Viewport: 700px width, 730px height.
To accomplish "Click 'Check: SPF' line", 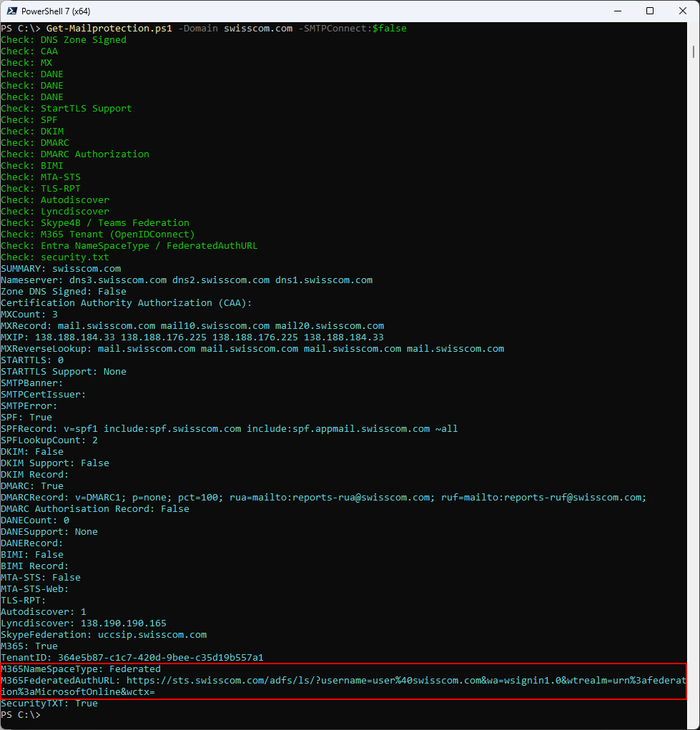I will point(29,120).
